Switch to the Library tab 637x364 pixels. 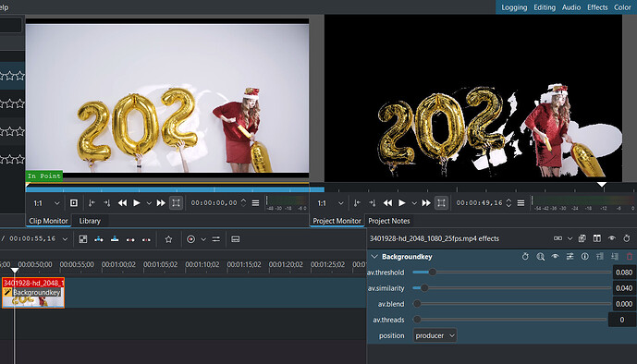(x=90, y=221)
